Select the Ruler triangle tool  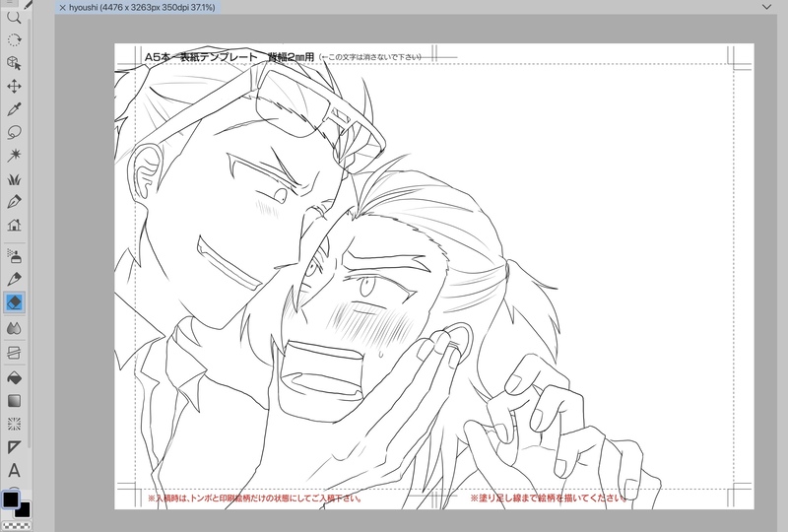point(14,447)
